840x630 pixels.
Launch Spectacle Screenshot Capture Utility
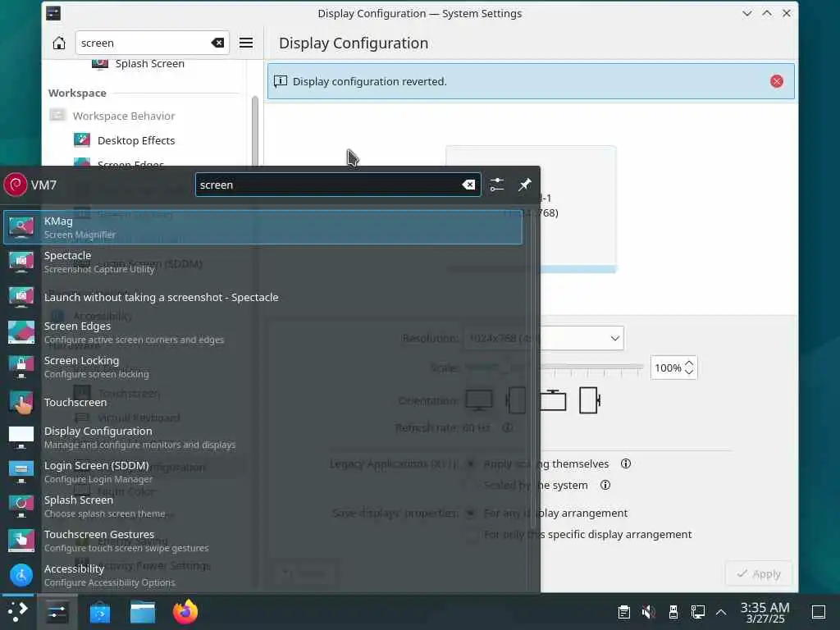(x=262, y=262)
